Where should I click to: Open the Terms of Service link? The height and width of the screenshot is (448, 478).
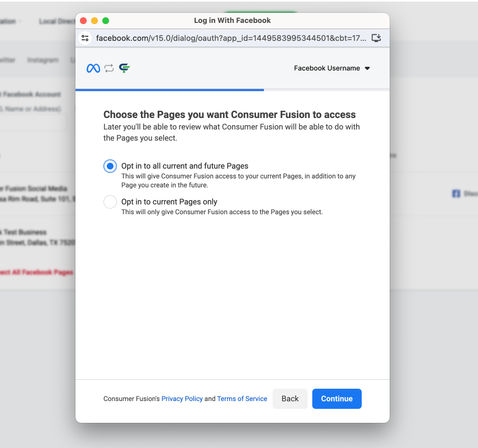click(242, 399)
